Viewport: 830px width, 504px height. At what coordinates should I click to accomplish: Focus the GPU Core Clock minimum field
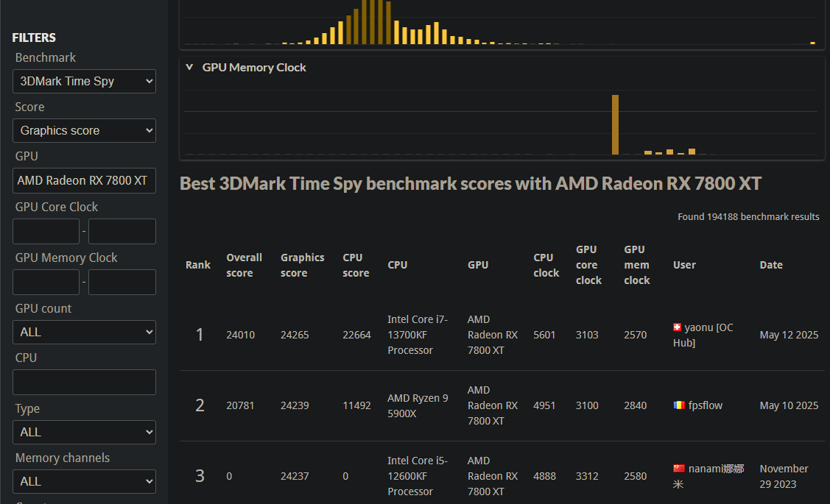coord(46,231)
